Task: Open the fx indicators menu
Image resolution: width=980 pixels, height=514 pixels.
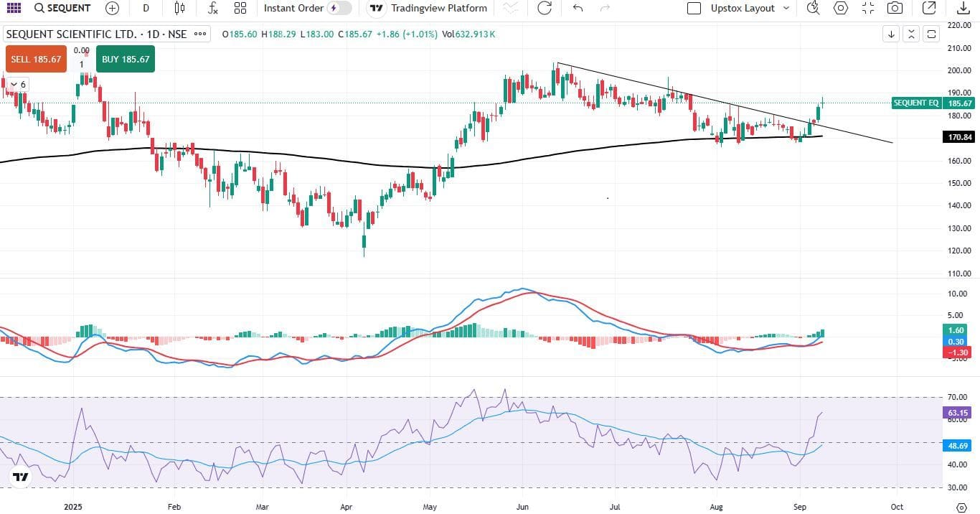Action: 212,8
